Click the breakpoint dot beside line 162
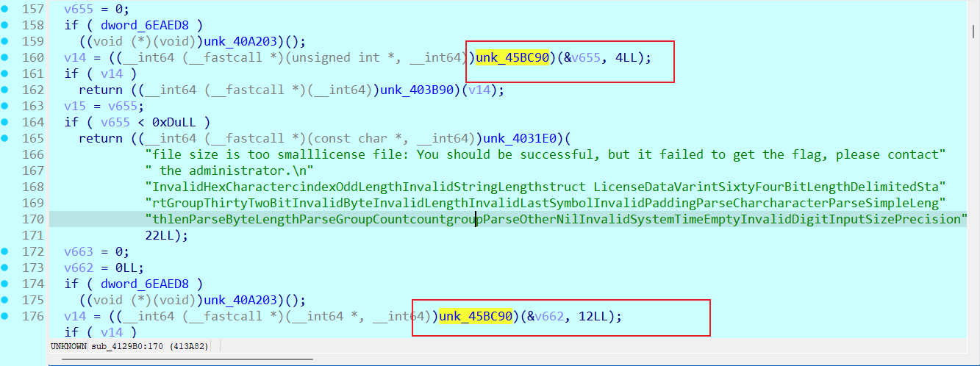This screenshot has height=366, width=980. pyautogui.click(x=5, y=90)
